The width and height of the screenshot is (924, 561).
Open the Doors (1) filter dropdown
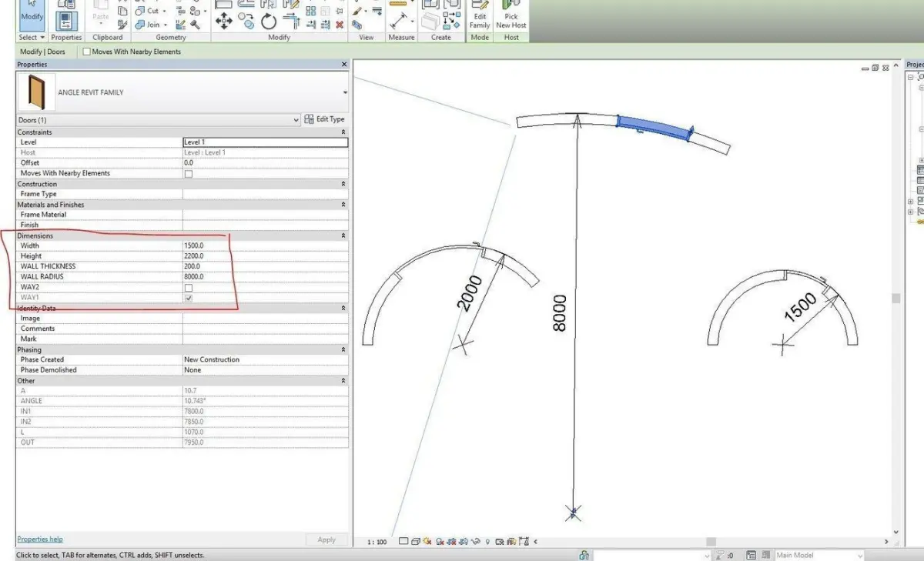(x=296, y=120)
